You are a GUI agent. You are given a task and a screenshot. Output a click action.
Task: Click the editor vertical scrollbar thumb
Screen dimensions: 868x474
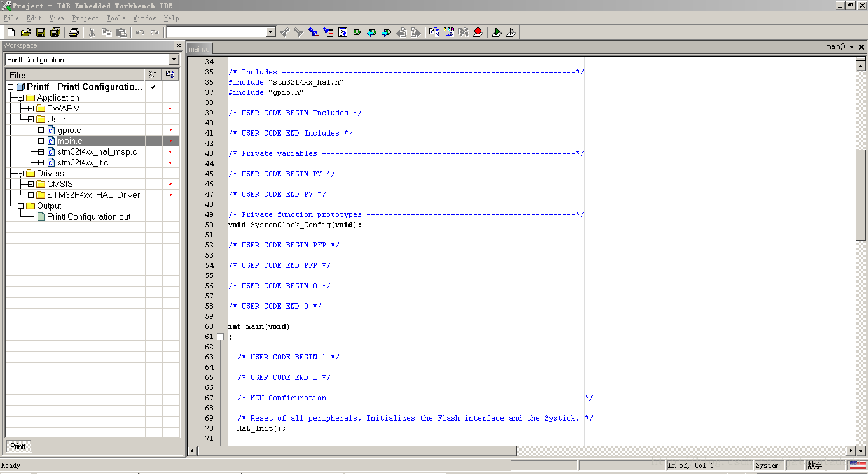click(861, 195)
